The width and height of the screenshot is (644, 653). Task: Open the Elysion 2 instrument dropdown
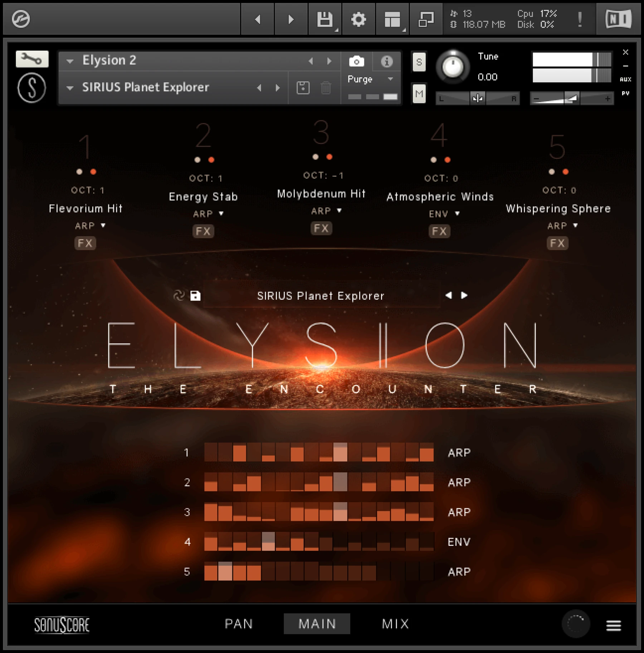pyautogui.click(x=70, y=61)
